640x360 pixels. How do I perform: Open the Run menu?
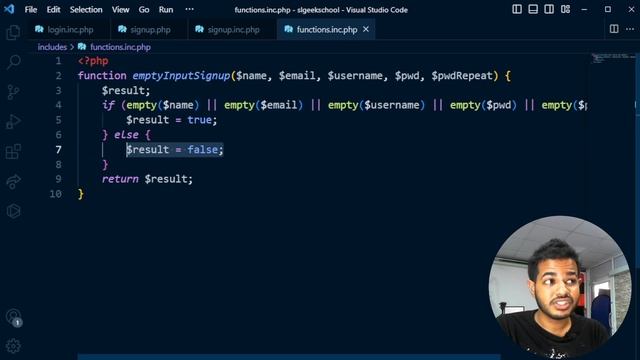coord(166,9)
